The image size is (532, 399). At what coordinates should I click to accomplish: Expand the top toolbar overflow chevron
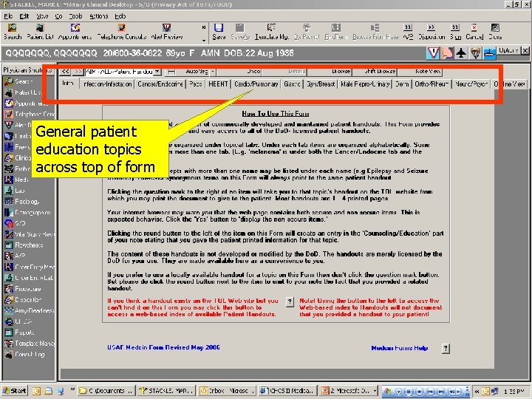click(x=204, y=27)
